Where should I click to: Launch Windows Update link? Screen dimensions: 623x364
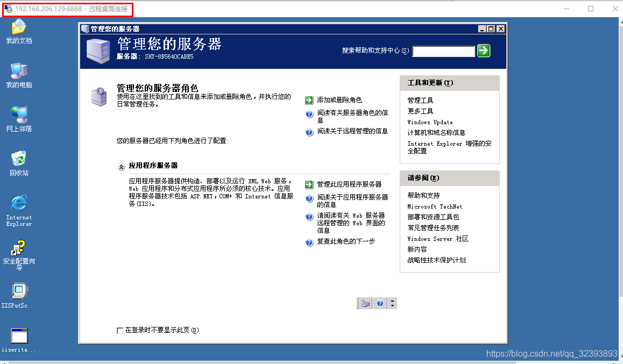pyautogui.click(x=430, y=122)
